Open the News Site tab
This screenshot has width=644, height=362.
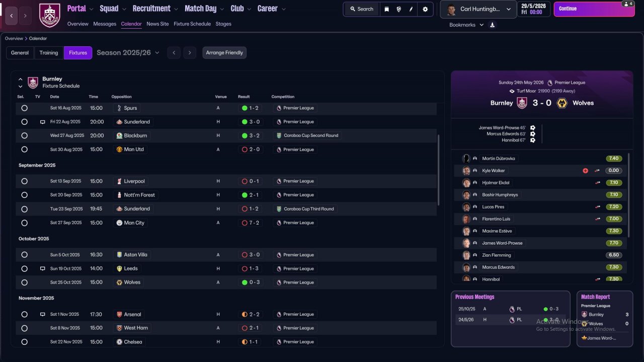point(157,24)
